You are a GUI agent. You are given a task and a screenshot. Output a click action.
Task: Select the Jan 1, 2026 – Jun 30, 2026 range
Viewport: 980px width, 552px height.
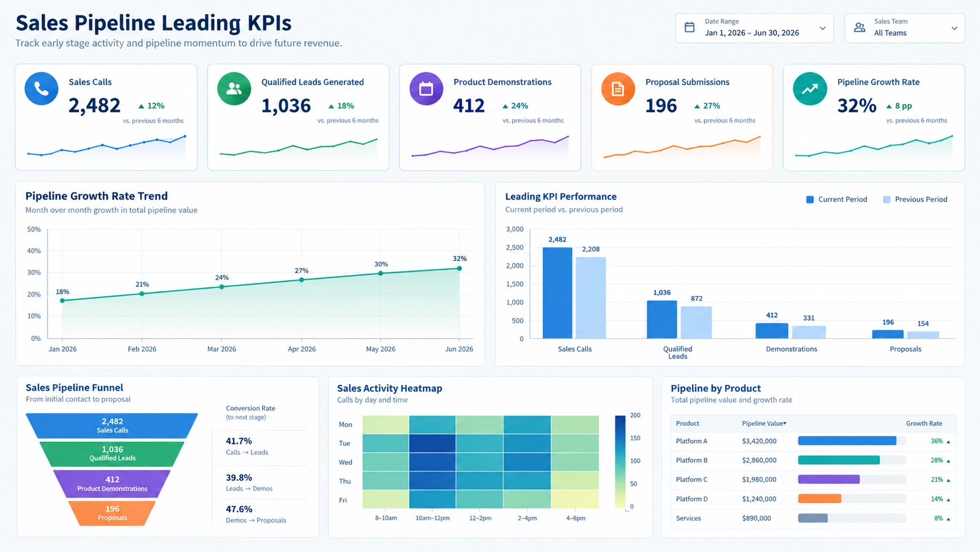[752, 33]
